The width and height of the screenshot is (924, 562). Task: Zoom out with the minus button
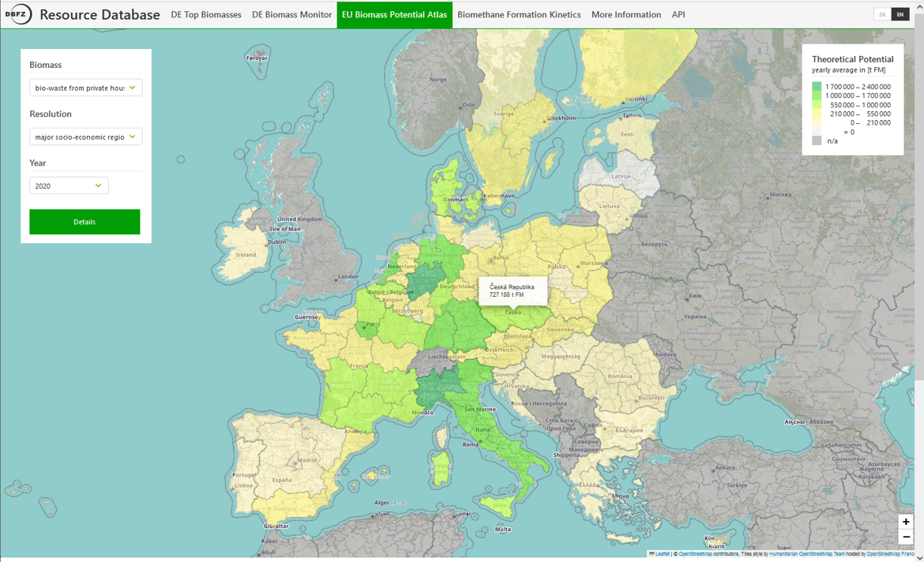tap(906, 537)
